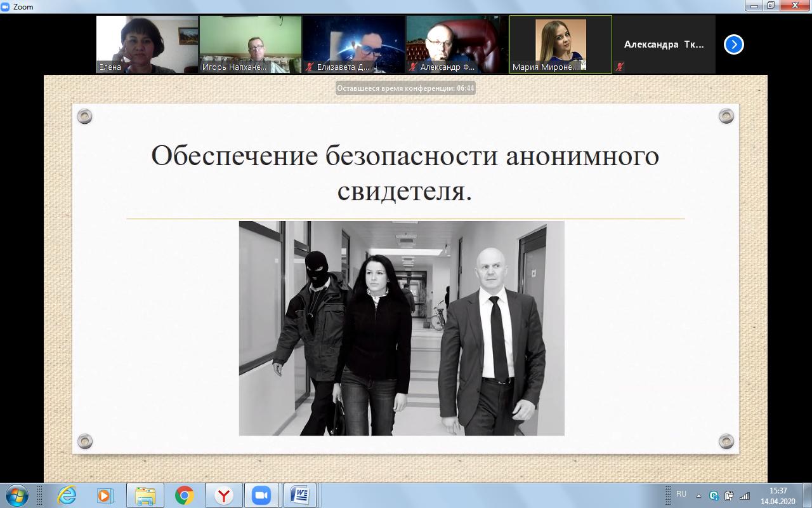Select the video tile labeled Елена
Image resolution: width=812 pixels, height=508 pixels.
click(x=147, y=44)
